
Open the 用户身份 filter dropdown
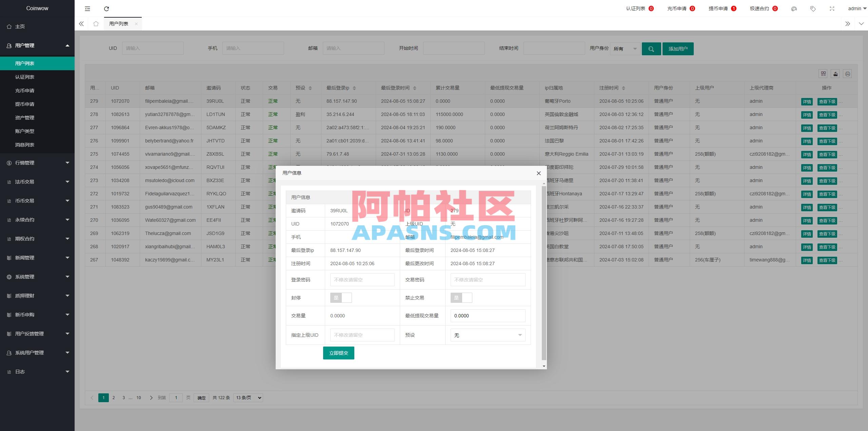click(x=625, y=49)
